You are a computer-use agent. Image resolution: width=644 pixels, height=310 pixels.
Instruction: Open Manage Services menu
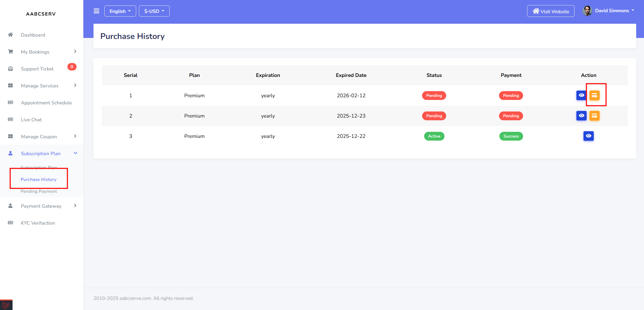click(40, 86)
